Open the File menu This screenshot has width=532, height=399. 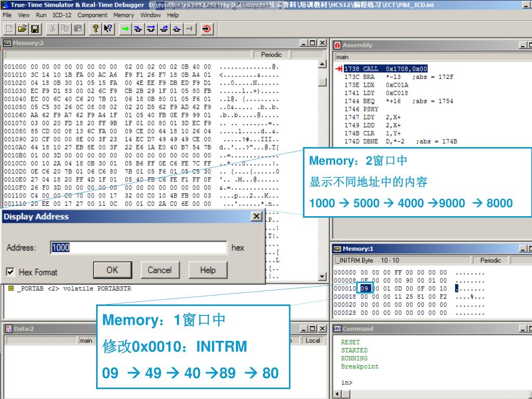coord(7,15)
